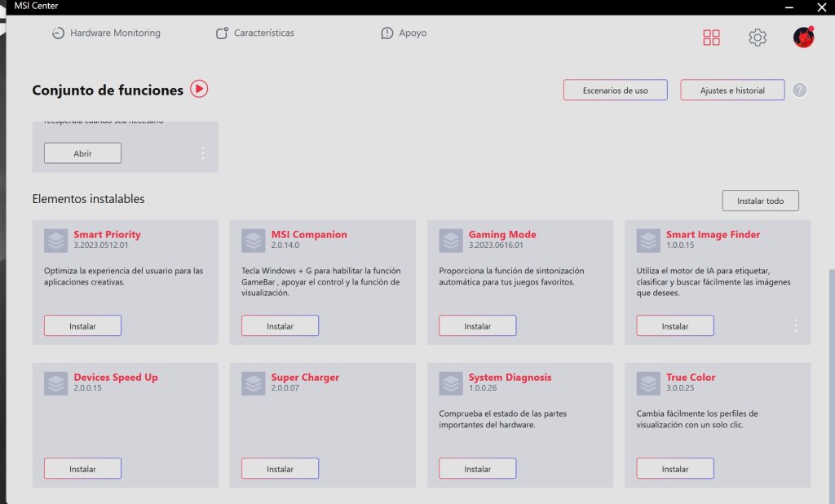Click version text 3.0.0.25

(x=680, y=388)
